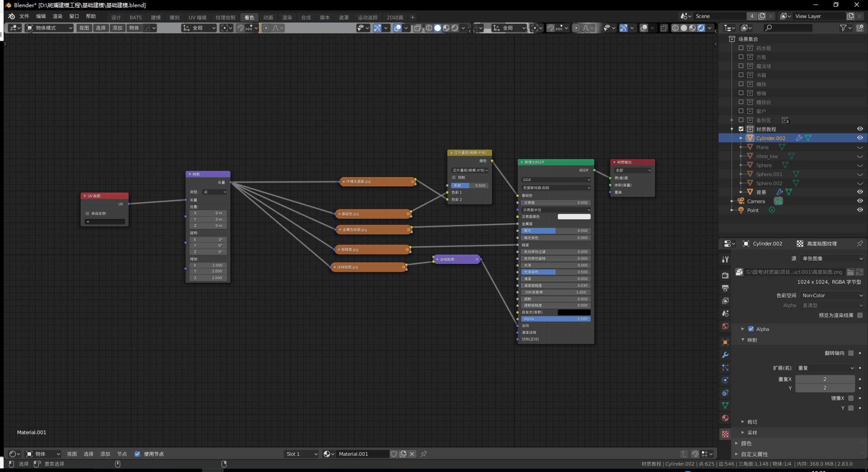Screen dimensions: 868x472
Task: Open the Object properties tab
Action: (725, 342)
